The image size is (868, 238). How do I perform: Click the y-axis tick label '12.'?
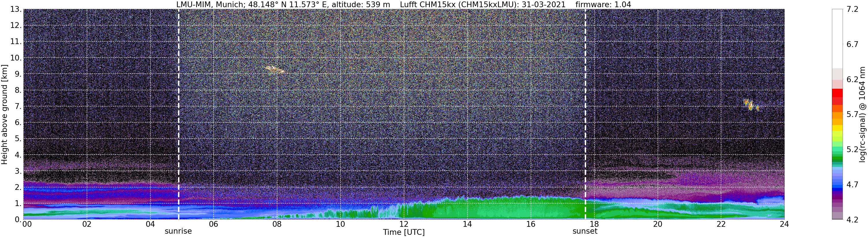click(x=16, y=26)
